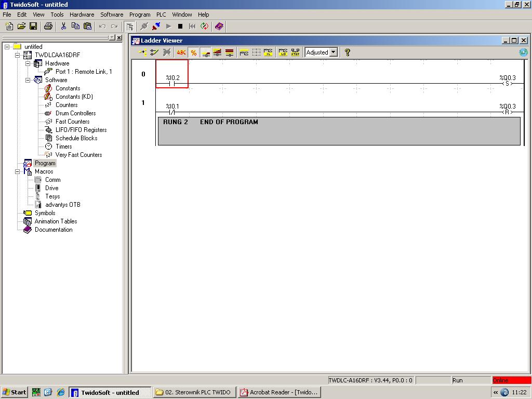Collapse the Software tree node
This screenshot has height=399, width=532.
pos(28,80)
